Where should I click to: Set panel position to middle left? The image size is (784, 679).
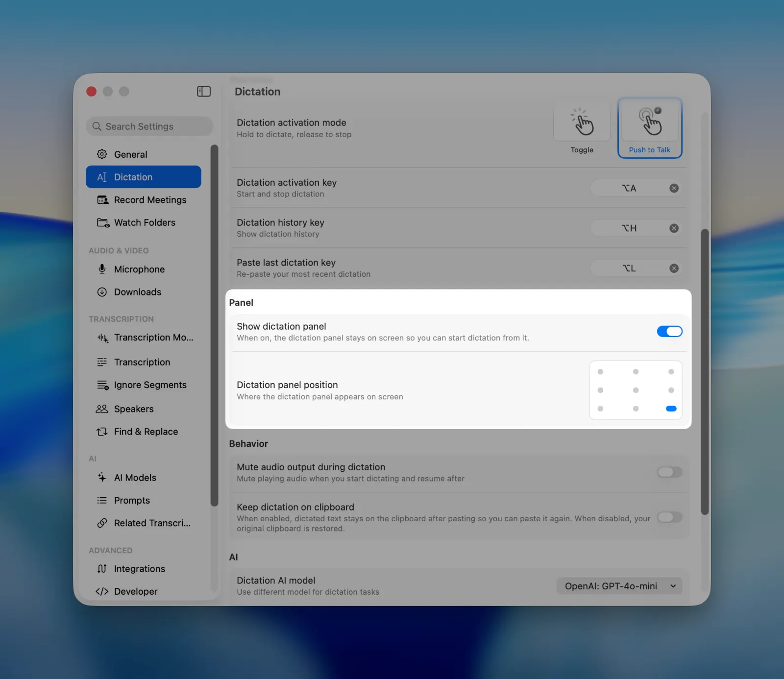click(x=600, y=390)
